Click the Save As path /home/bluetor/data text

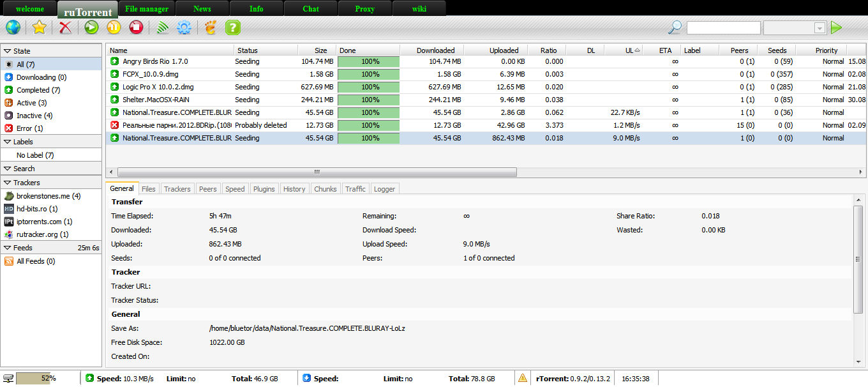tap(307, 328)
